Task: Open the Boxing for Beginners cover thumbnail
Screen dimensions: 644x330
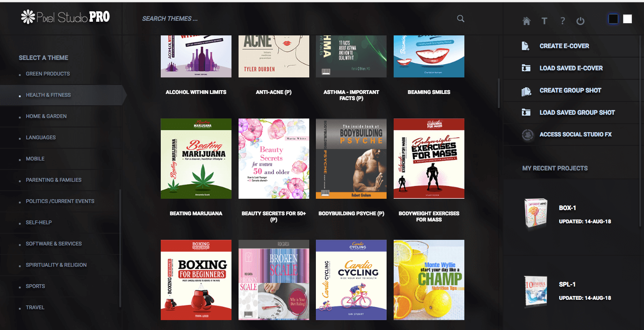Action: pyautogui.click(x=196, y=280)
